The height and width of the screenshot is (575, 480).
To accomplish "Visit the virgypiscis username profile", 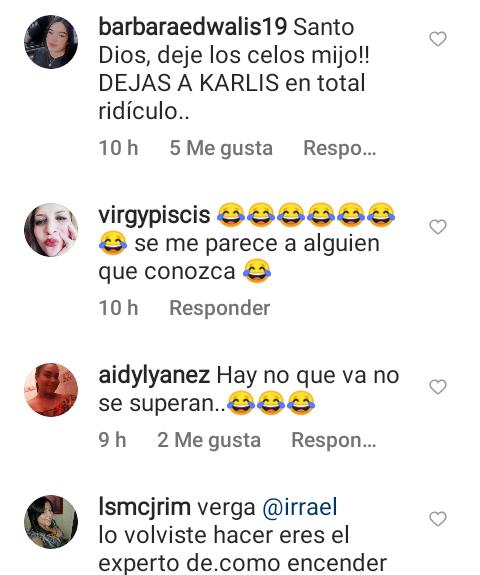I will tap(154, 215).
